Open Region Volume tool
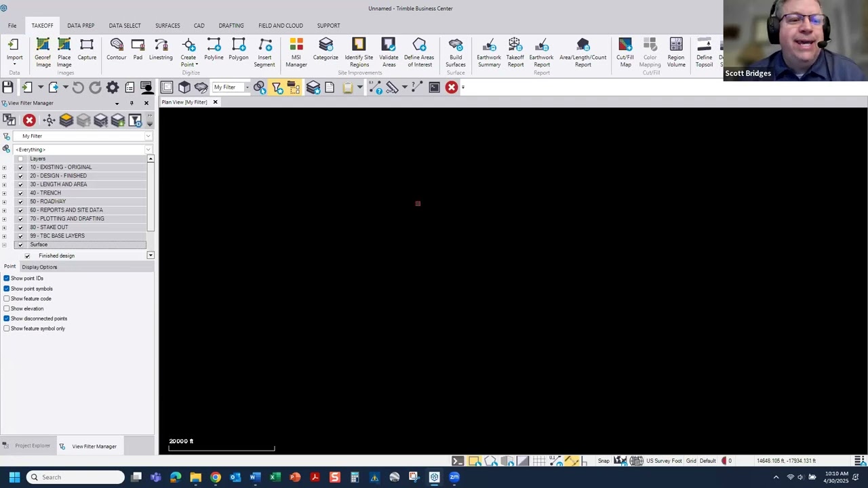Image resolution: width=868 pixels, height=488 pixels. (676, 52)
